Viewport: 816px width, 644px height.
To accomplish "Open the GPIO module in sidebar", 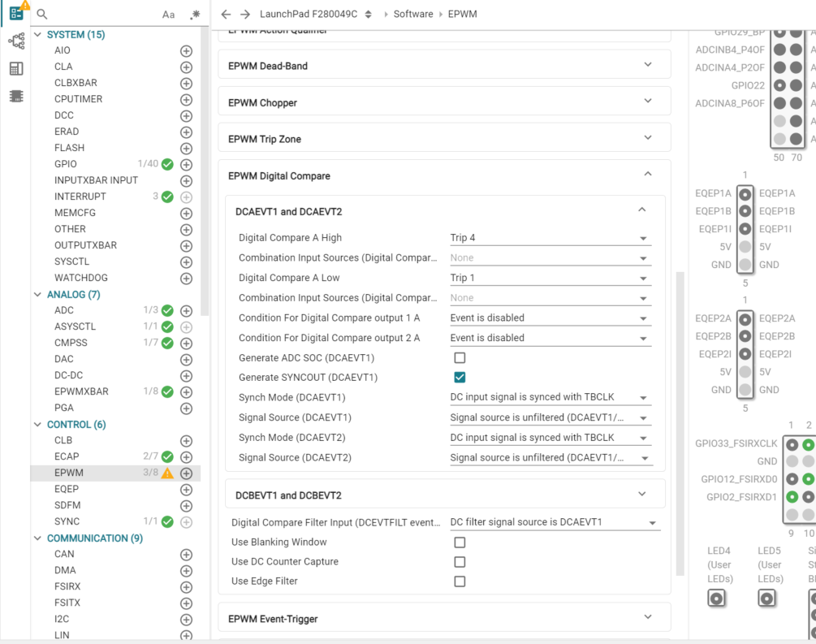I will point(66,164).
